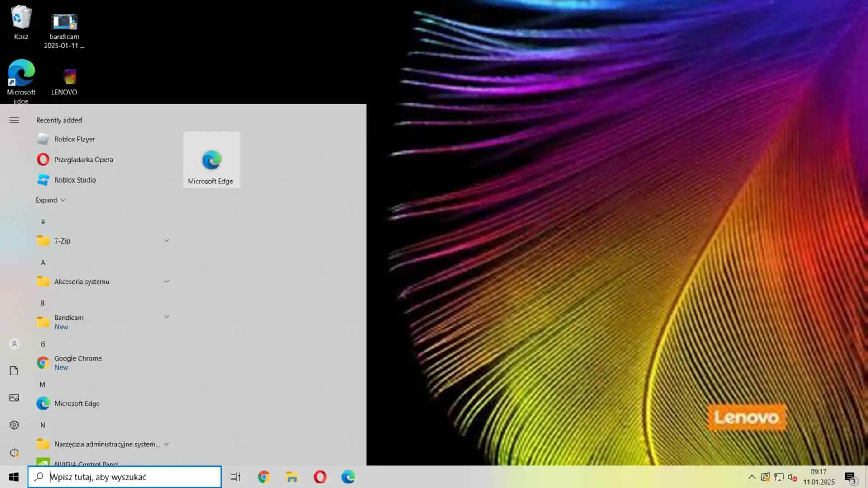
Task: Open the LENOVO desktop shortcut
Action: (64, 81)
